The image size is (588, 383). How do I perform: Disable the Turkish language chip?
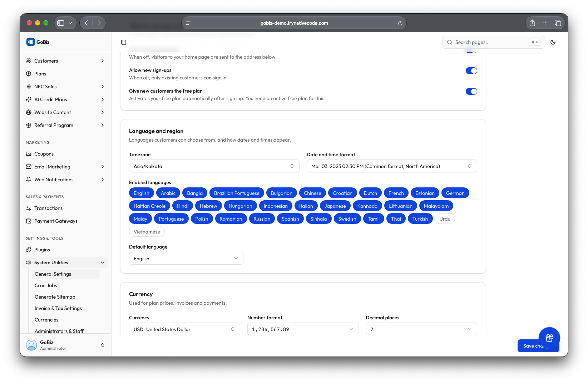point(420,219)
